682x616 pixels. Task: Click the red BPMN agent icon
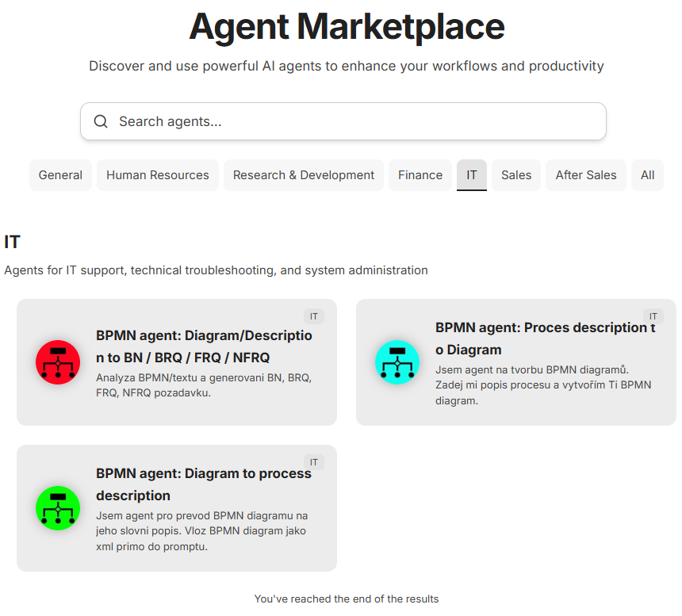pyautogui.click(x=58, y=362)
